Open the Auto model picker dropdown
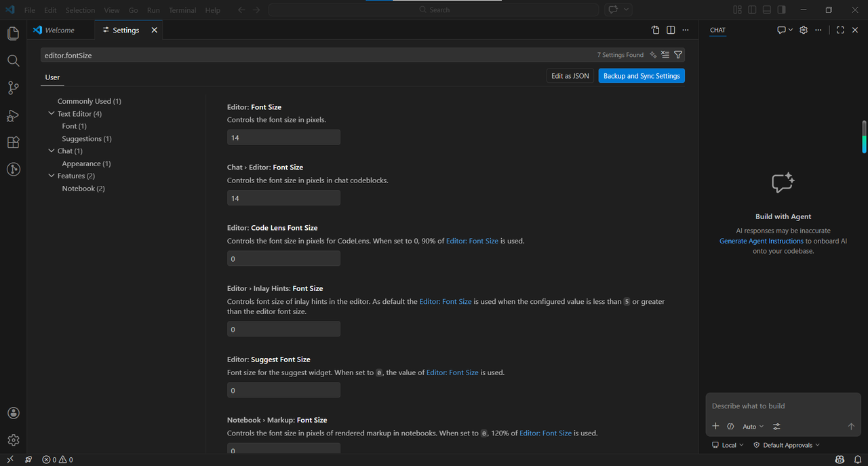868x466 pixels. pyautogui.click(x=753, y=427)
